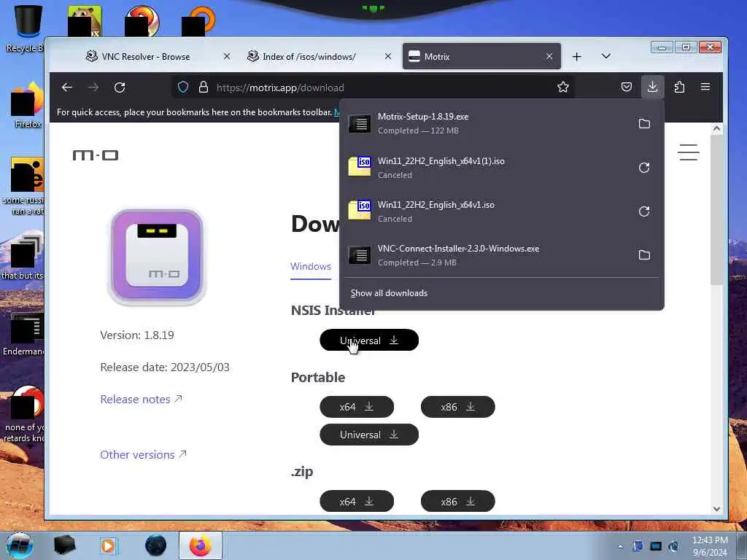Open the Pocket save icon

click(x=627, y=87)
